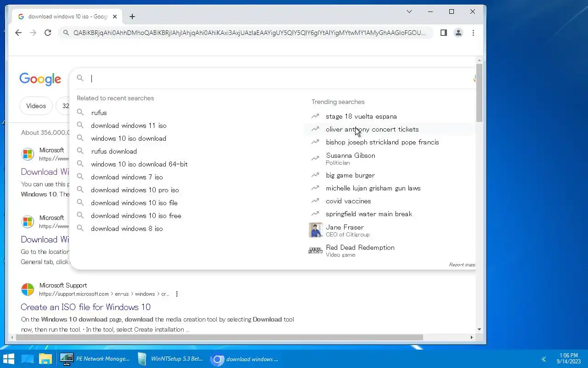
Task: Click the browser back arrow
Action: 18,33
